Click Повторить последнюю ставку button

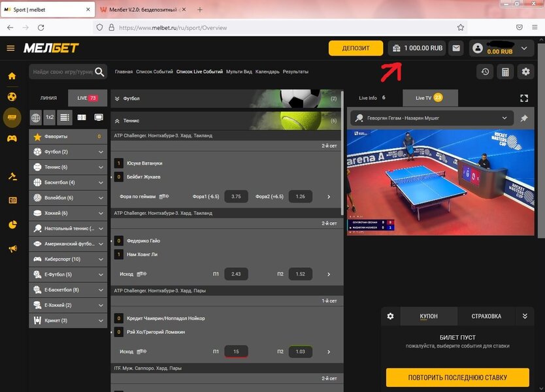[457, 377]
